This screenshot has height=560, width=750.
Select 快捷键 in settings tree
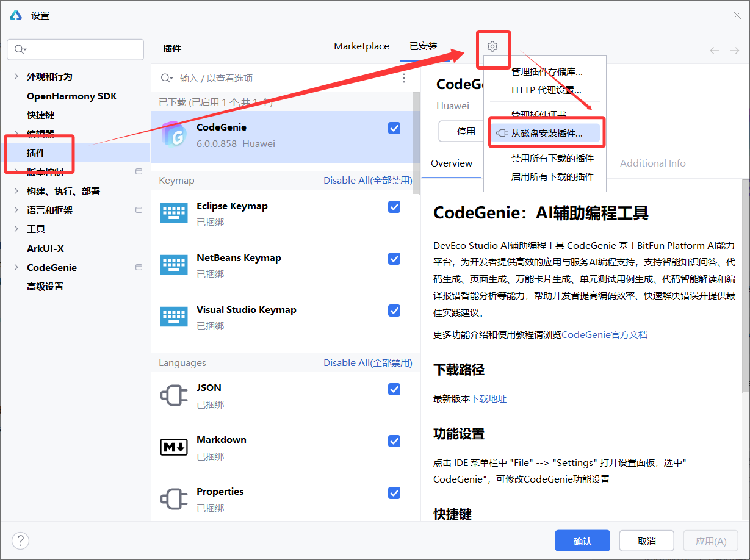[41, 115]
